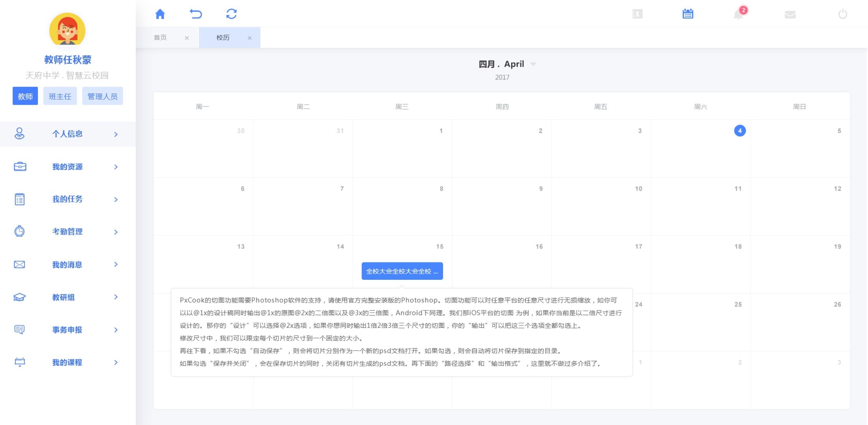Expand 个人信息 chevron
Viewport: 868px width, 425px height.
pyautogui.click(x=116, y=134)
